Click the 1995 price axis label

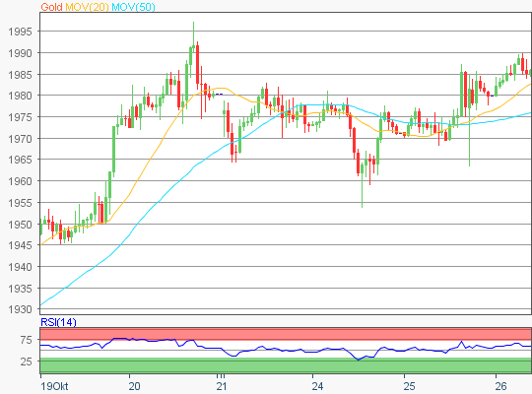pos(20,32)
